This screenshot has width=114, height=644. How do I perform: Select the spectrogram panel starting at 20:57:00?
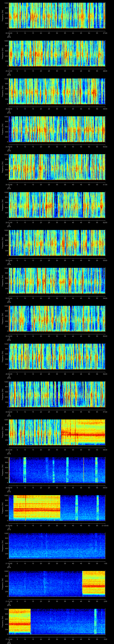(x=57, y=432)
